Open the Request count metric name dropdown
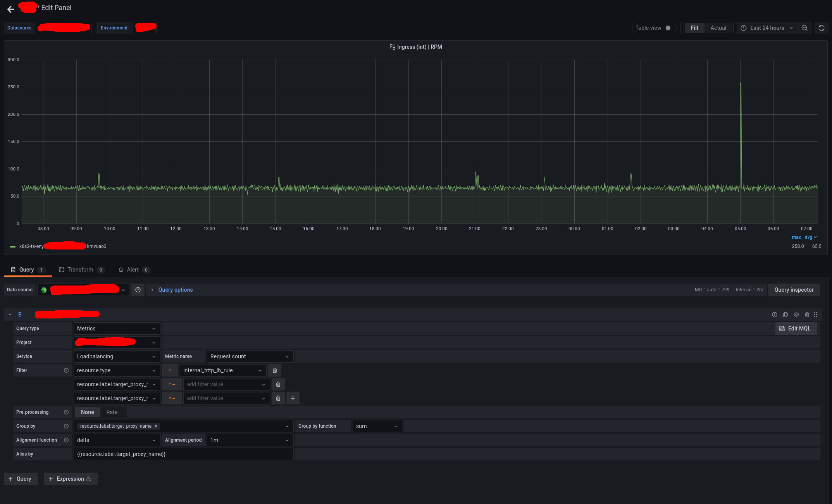The image size is (832, 504). tap(250, 356)
